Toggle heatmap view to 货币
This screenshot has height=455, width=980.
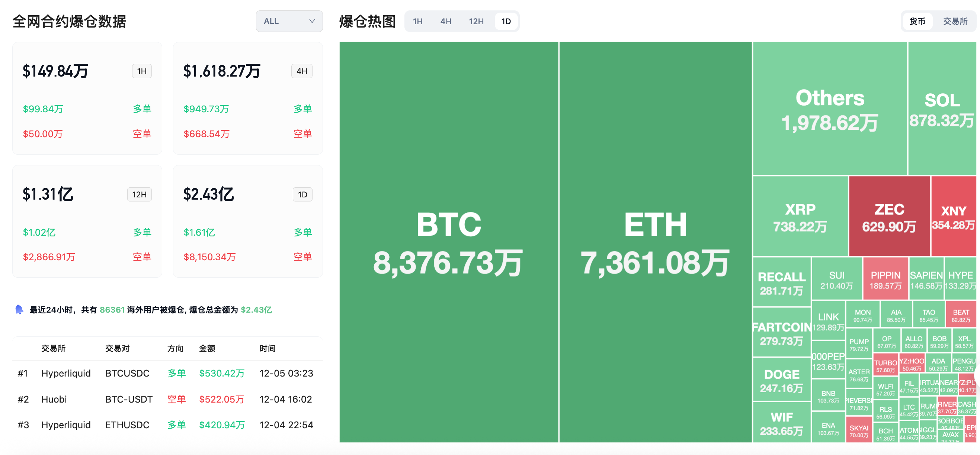(917, 21)
